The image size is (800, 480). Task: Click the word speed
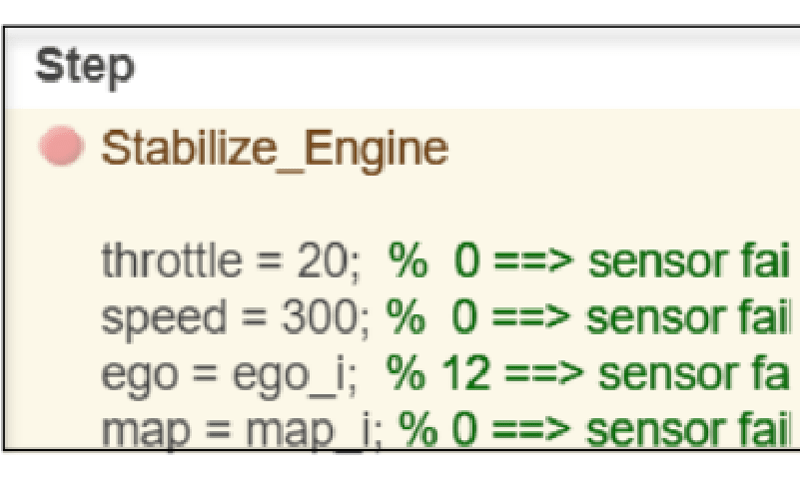pos(163,318)
